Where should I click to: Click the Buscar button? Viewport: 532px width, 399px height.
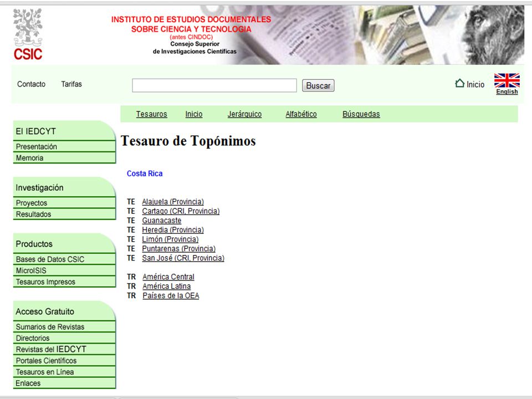[x=318, y=85]
